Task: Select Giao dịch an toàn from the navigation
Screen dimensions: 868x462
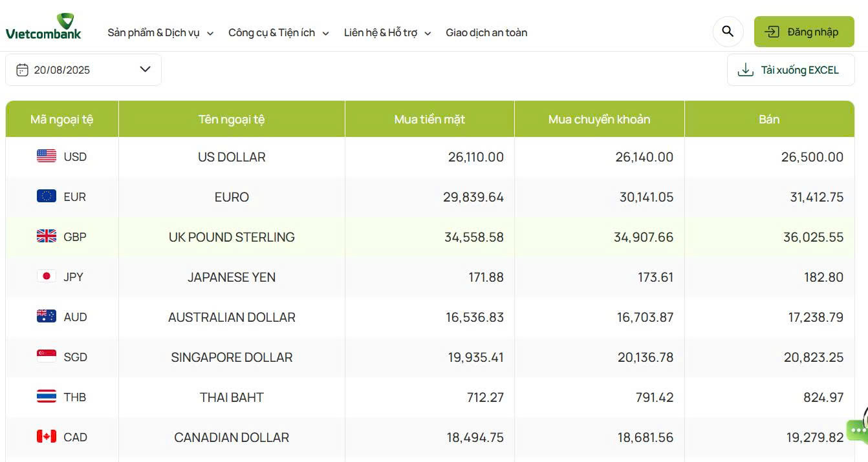Action: coord(486,32)
